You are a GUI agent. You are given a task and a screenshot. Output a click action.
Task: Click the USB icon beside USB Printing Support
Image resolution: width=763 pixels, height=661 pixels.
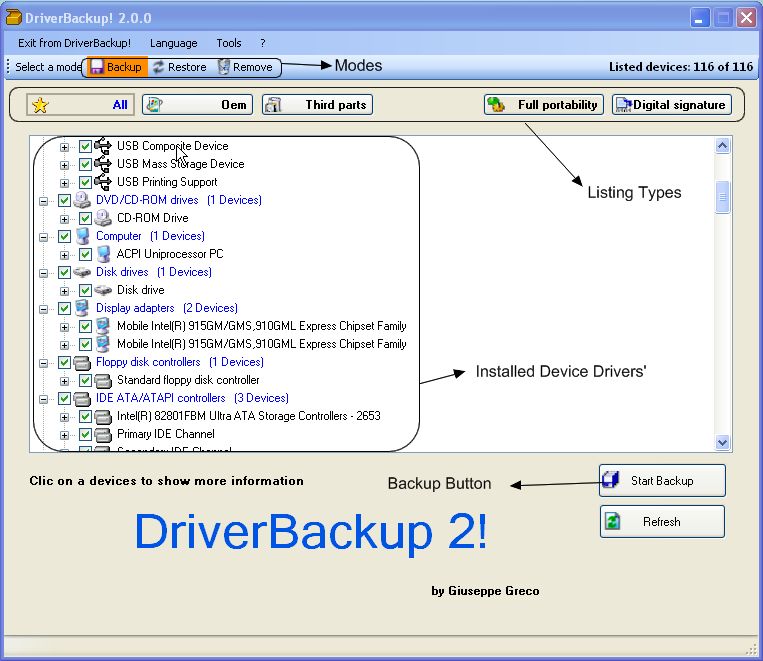coord(103,182)
